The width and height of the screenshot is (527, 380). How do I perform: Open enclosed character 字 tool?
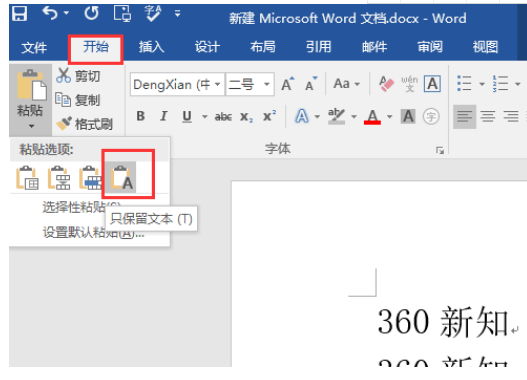click(431, 117)
